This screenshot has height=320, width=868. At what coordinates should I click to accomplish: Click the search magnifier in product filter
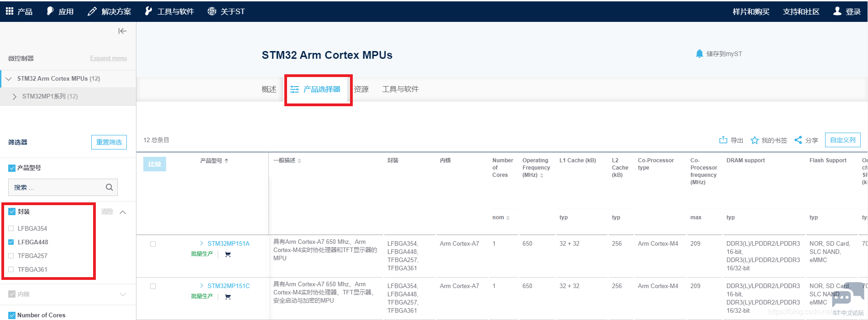109,187
